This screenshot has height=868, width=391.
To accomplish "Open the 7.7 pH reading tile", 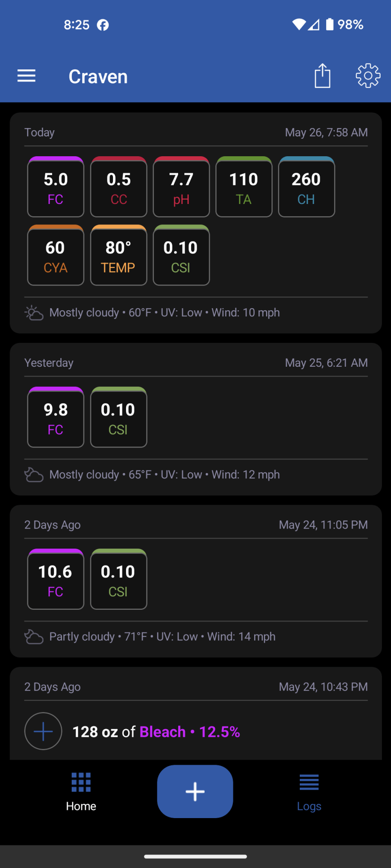I will coord(181,187).
